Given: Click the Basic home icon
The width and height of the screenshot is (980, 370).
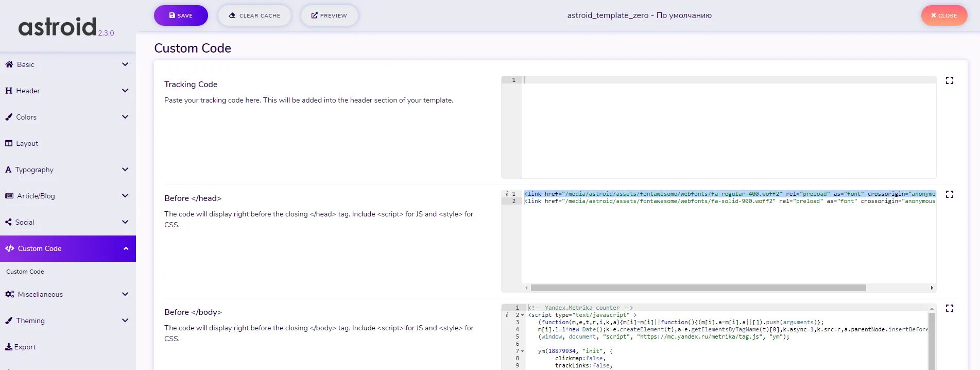Looking at the screenshot, I should [x=9, y=64].
